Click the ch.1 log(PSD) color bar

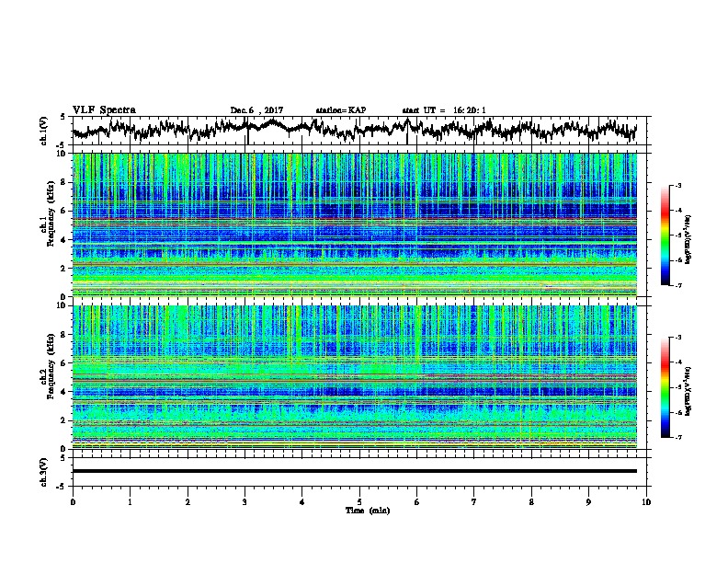pyautogui.click(x=665, y=236)
